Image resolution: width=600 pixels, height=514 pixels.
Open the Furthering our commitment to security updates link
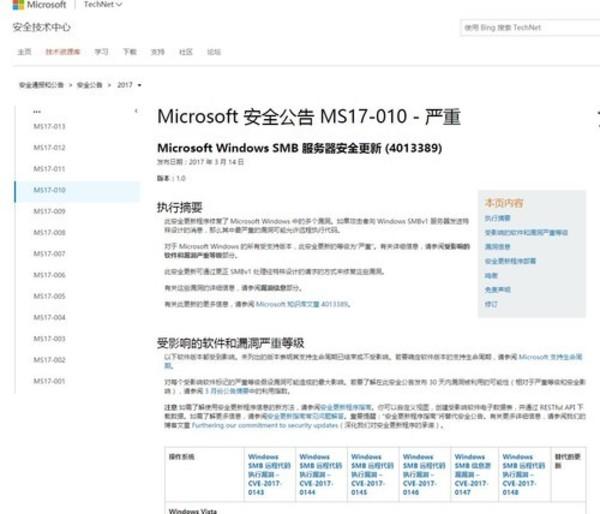tap(265, 425)
